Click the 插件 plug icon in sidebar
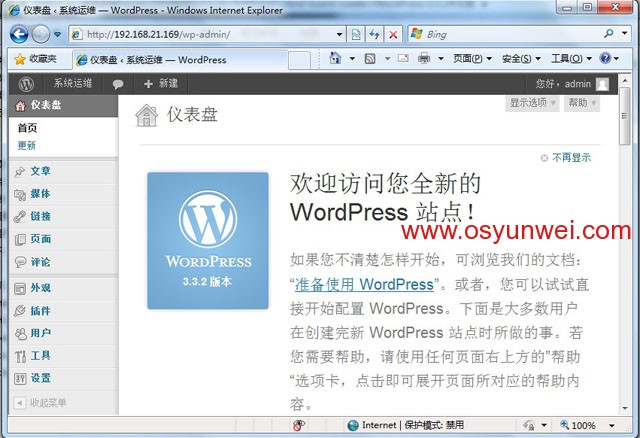 pos(20,311)
